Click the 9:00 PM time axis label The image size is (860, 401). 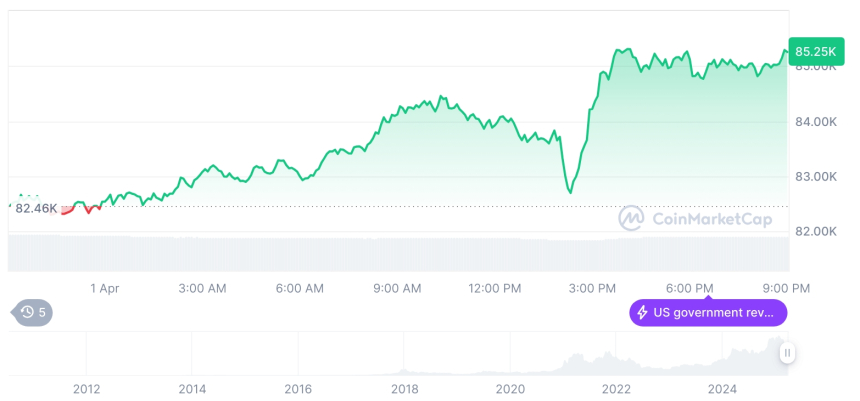pyautogui.click(x=786, y=288)
